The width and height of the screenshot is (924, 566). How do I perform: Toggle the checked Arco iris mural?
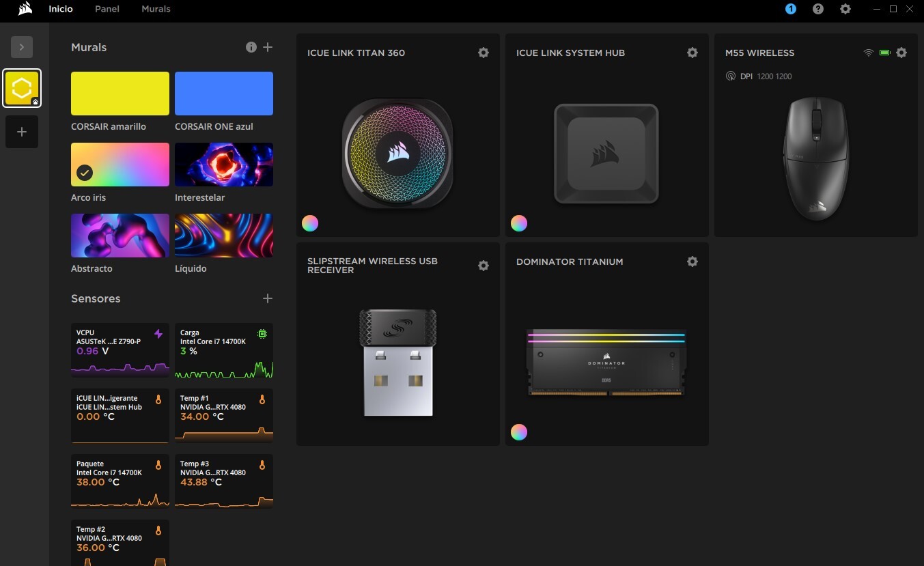120,165
